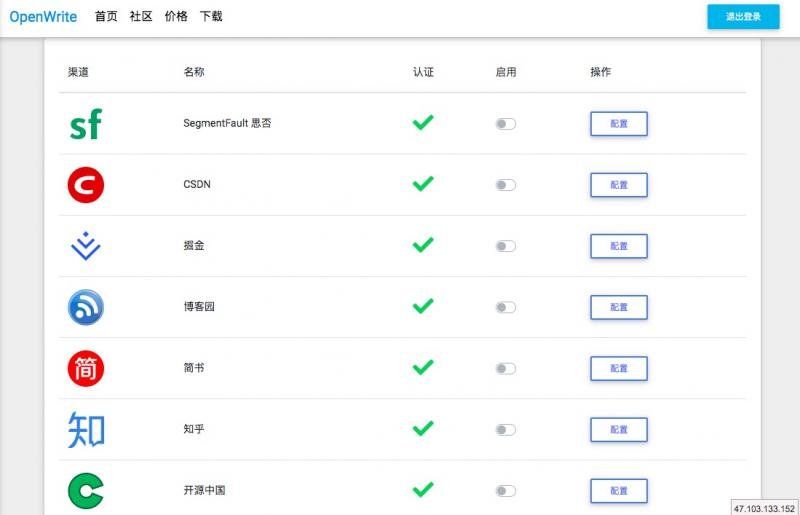The height and width of the screenshot is (515, 800).
Task: Click the 开源中国 green logo icon
Action: tap(86, 490)
